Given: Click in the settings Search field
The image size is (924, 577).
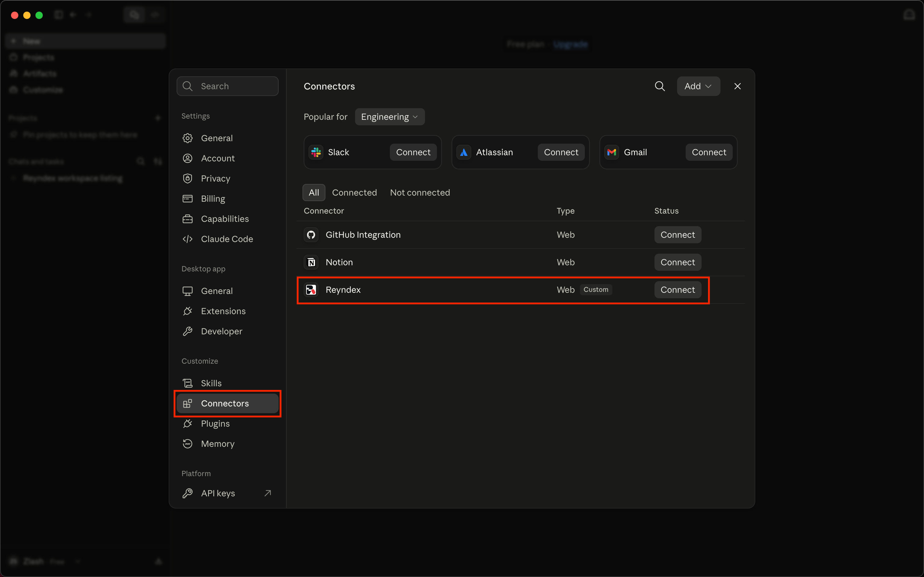Looking at the screenshot, I should coord(227,86).
